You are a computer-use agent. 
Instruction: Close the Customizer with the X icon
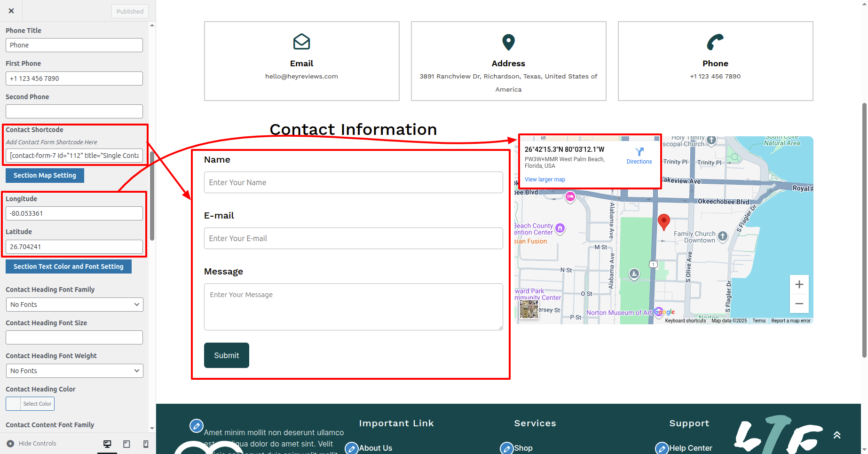11,11
